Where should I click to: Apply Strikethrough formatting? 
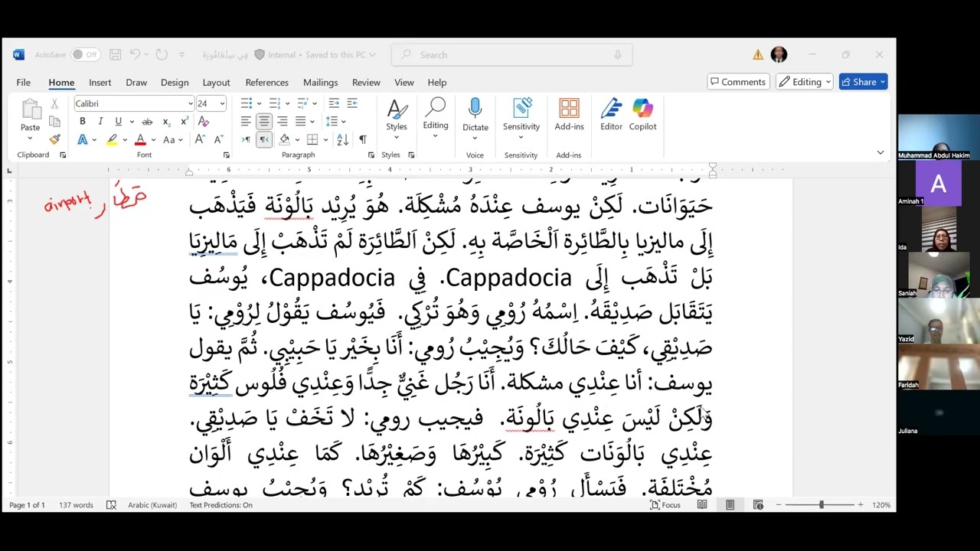pyautogui.click(x=147, y=122)
